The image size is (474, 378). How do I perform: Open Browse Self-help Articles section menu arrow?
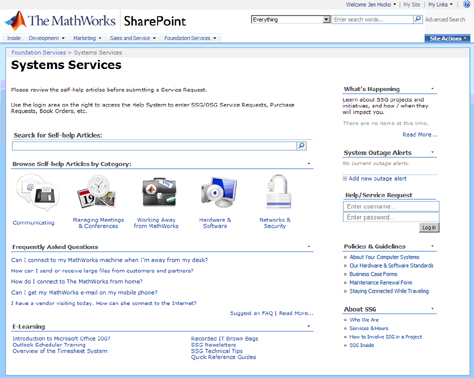pos(309,164)
